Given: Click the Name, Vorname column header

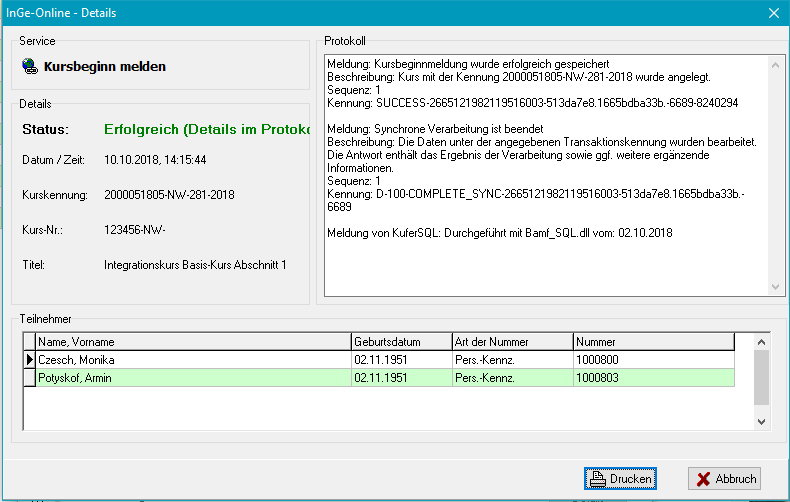Looking at the screenshot, I should coord(193,342).
